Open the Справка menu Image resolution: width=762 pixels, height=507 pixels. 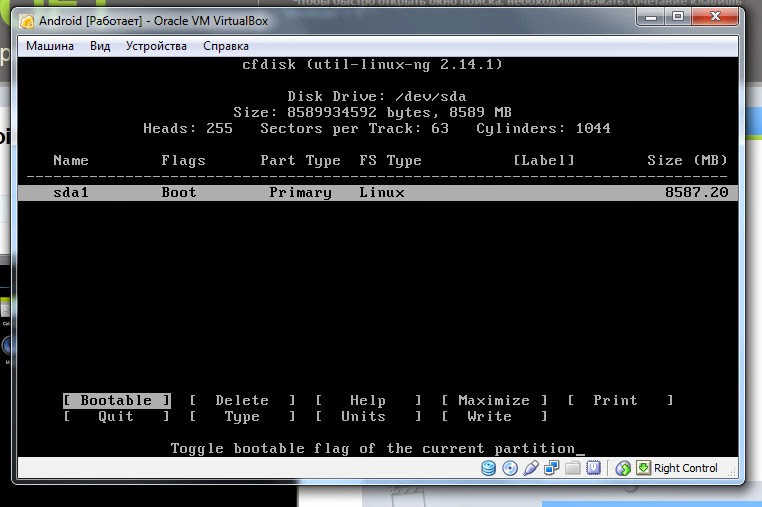click(226, 46)
